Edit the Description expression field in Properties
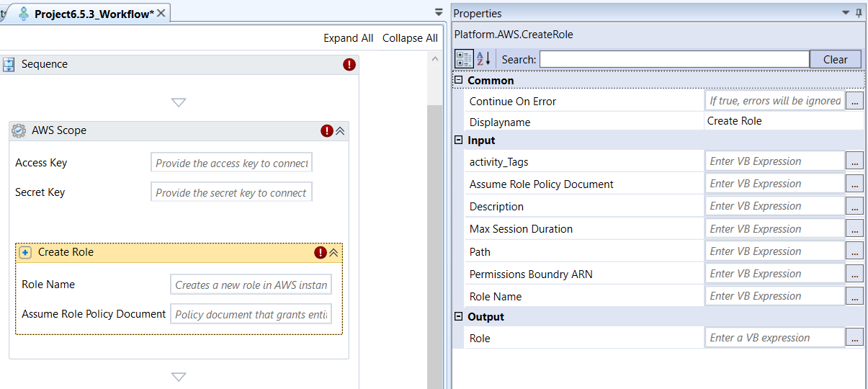Image resolution: width=868 pixels, height=389 pixels. point(774,206)
